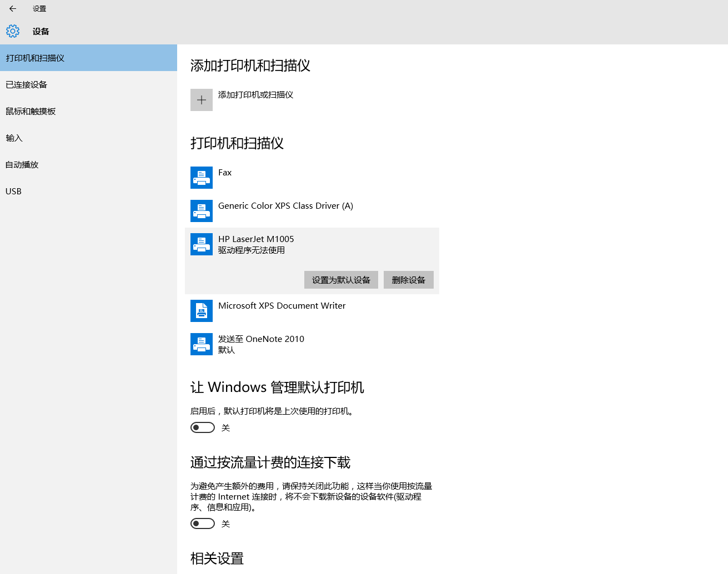Viewport: 728px width, 574px height.
Task: Open 鼠标和触摸板 sidebar section
Action: [x=89, y=111]
